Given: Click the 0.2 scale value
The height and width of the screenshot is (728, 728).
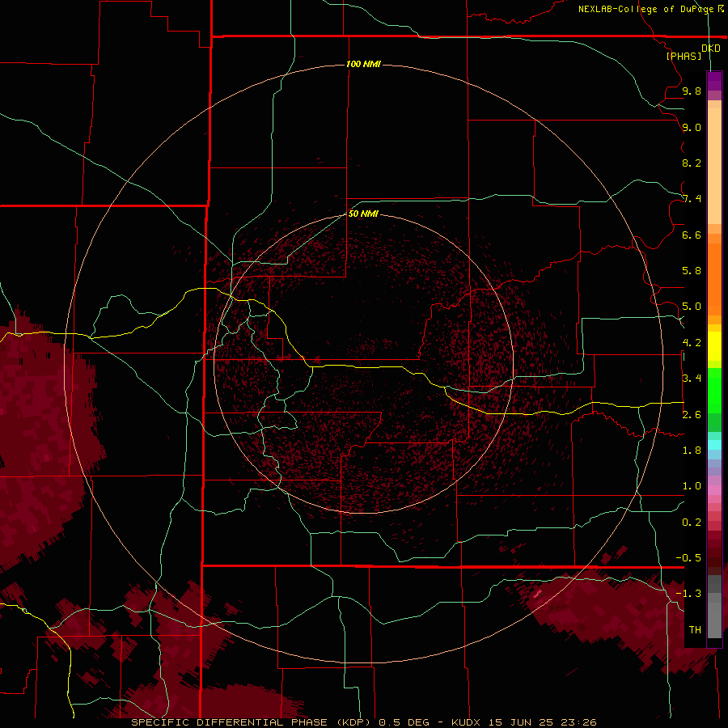Looking at the screenshot, I should click(x=692, y=523).
